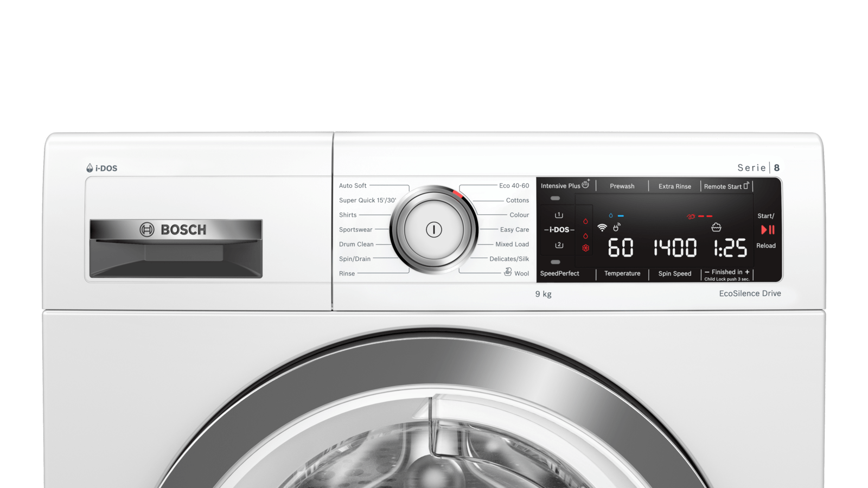Click the chrome program selector dial ring
Viewport: 868px width, 488px height.
434,229
